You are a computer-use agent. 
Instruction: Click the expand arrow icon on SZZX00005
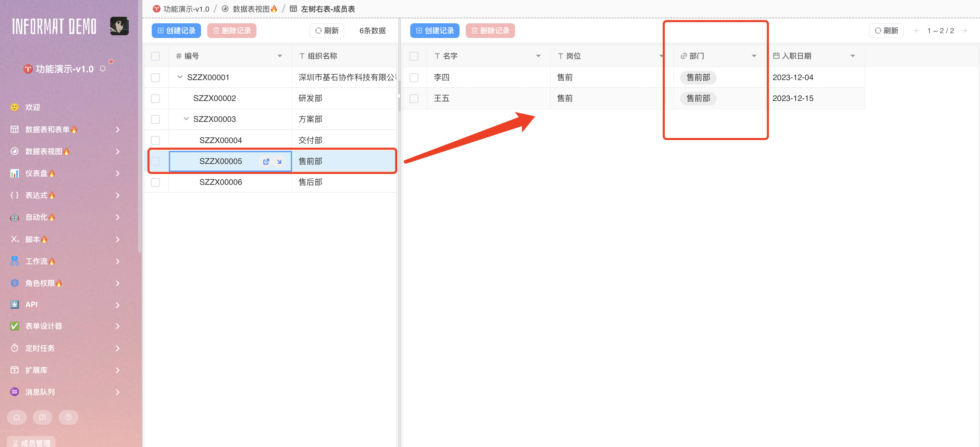pos(279,161)
